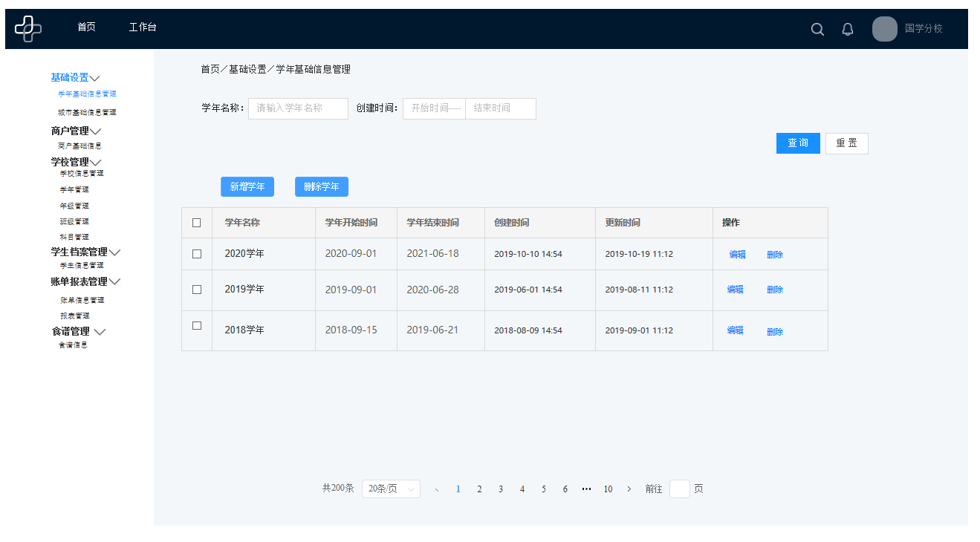
Task: Switch to 工作台 in the top navigation
Action: pyautogui.click(x=143, y=27)
